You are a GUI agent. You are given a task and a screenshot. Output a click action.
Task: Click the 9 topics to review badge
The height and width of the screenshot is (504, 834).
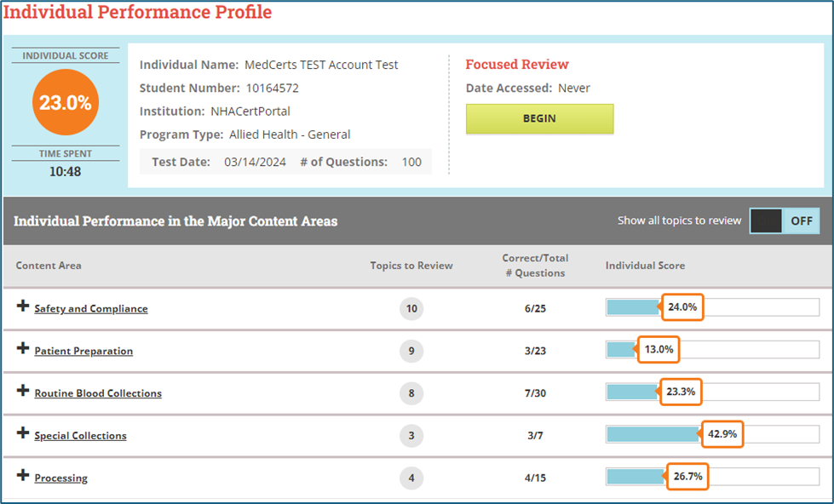(411, 350)
